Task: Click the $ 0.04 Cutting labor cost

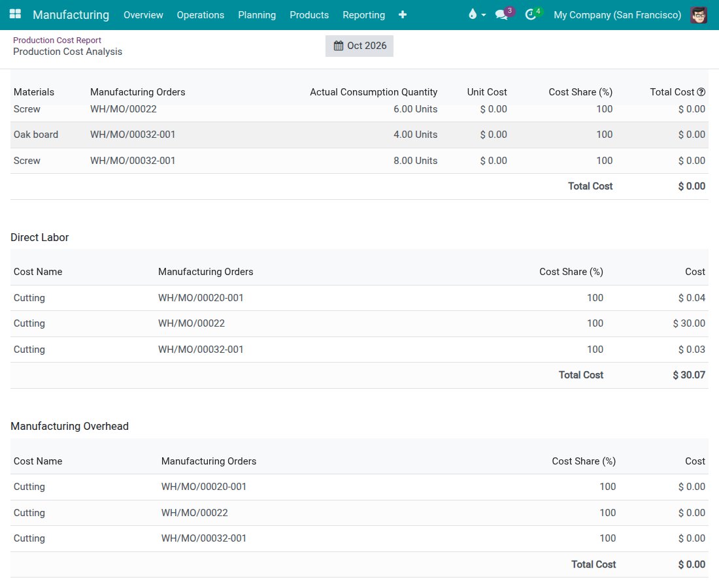Action: [x=692, y=298]
